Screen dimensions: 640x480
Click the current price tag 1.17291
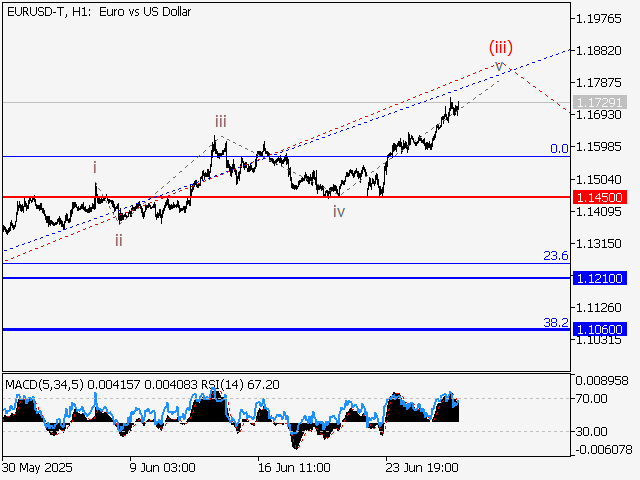[600, 102]
